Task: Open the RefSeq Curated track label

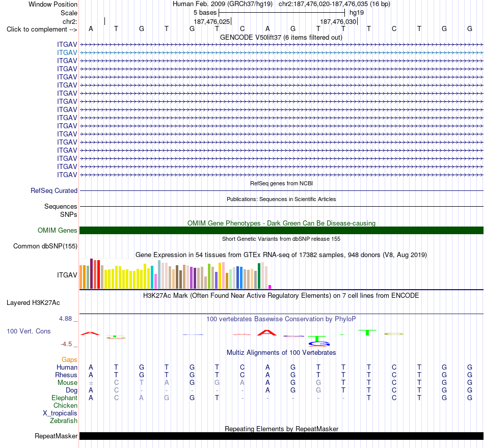Action: [54, 191]
